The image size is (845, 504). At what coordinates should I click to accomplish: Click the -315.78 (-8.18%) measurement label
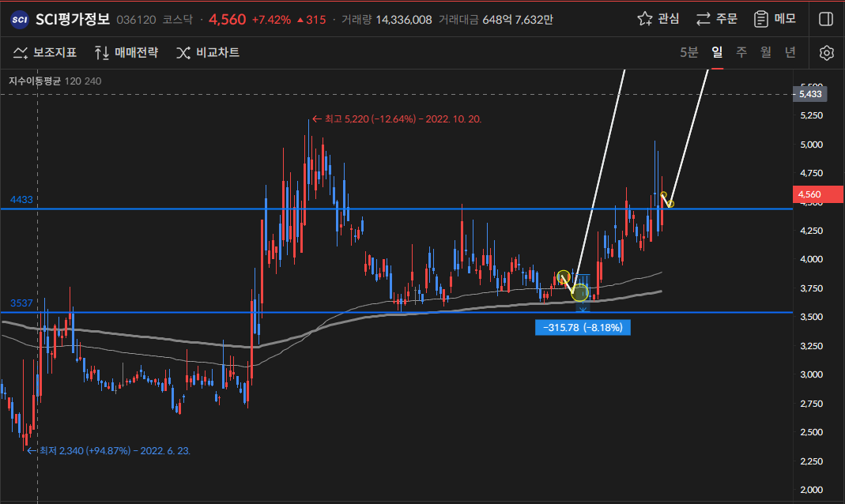[x=583, y=327]
